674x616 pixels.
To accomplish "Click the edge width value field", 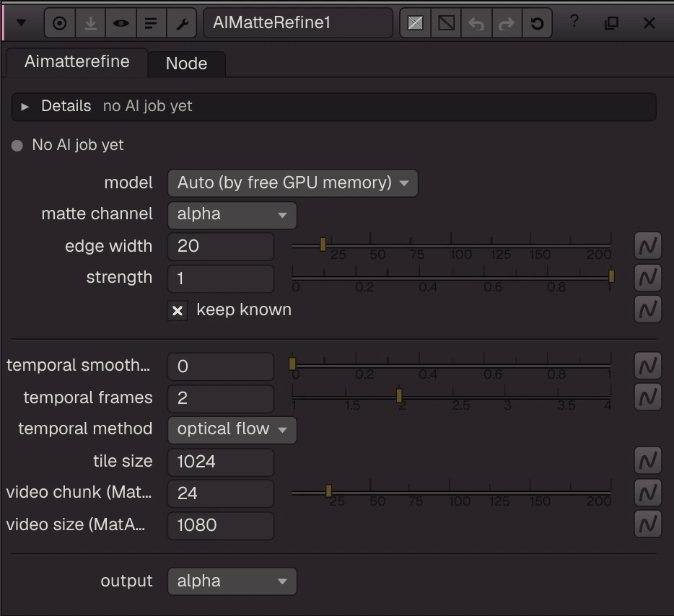I will pos(221,246).
